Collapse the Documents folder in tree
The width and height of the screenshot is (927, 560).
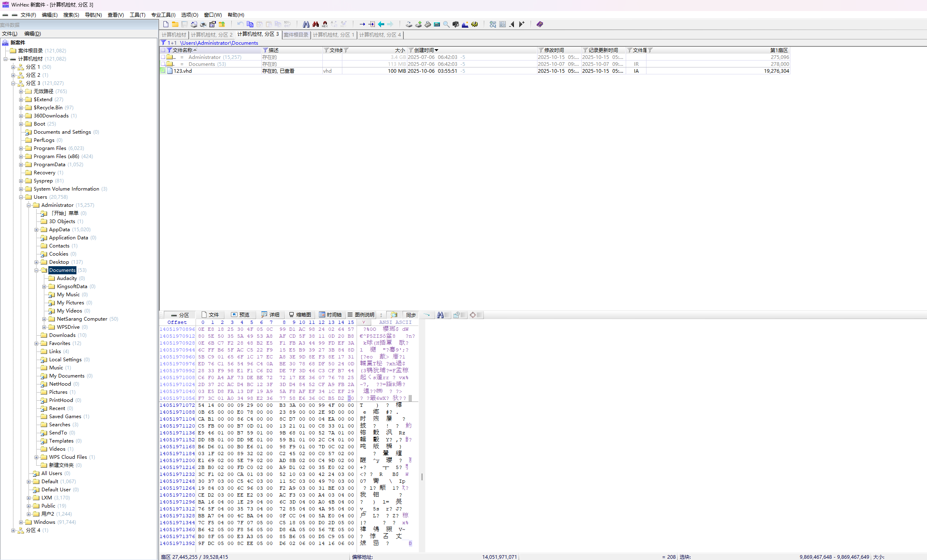(37, 270)
